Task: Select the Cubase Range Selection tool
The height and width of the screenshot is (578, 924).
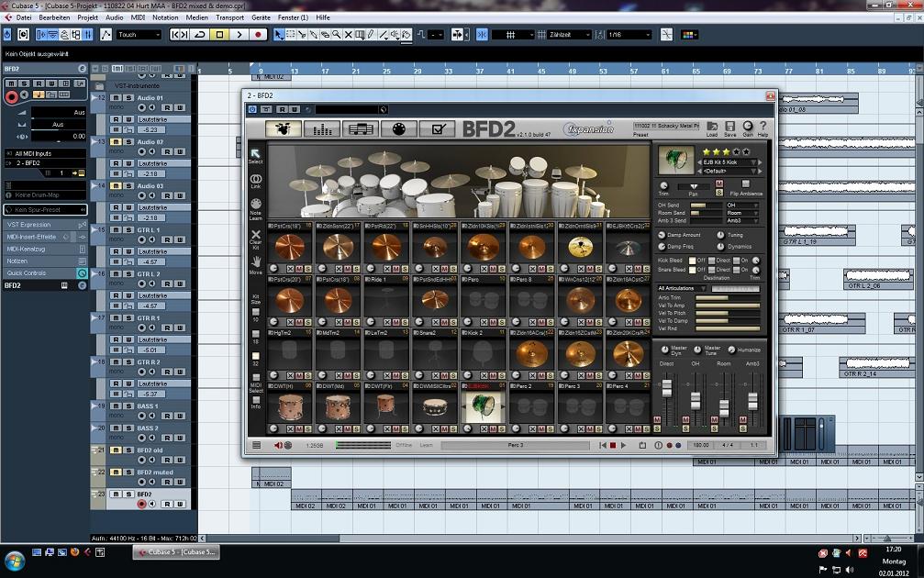Action: [291, 35]
